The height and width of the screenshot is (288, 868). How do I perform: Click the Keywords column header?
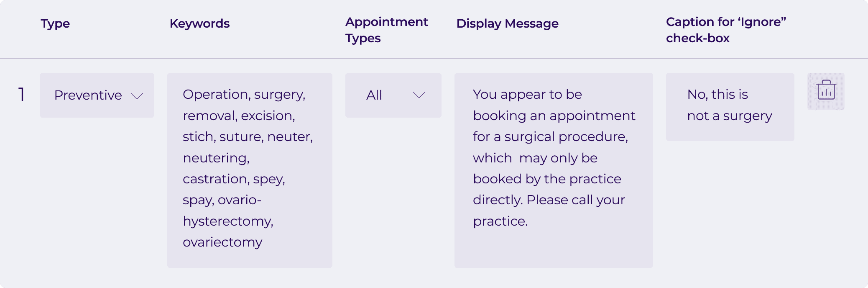[199, 24]
